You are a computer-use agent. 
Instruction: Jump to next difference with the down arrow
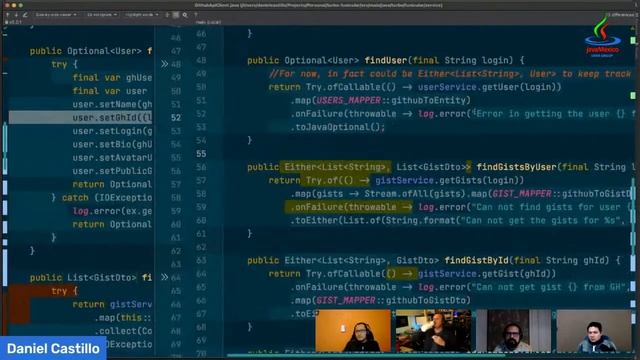[16, 15]
